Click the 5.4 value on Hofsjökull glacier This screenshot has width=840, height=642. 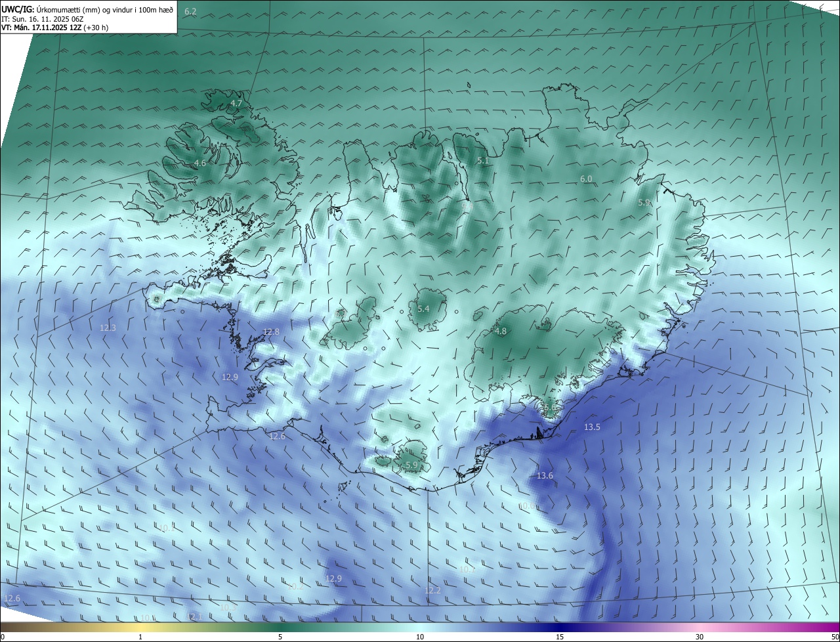pyautogui.click(x=423, y=309)
